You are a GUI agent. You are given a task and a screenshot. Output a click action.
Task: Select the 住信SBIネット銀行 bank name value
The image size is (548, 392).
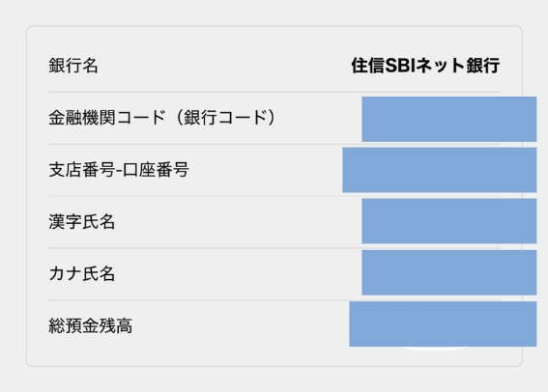(x=425, y=66)
